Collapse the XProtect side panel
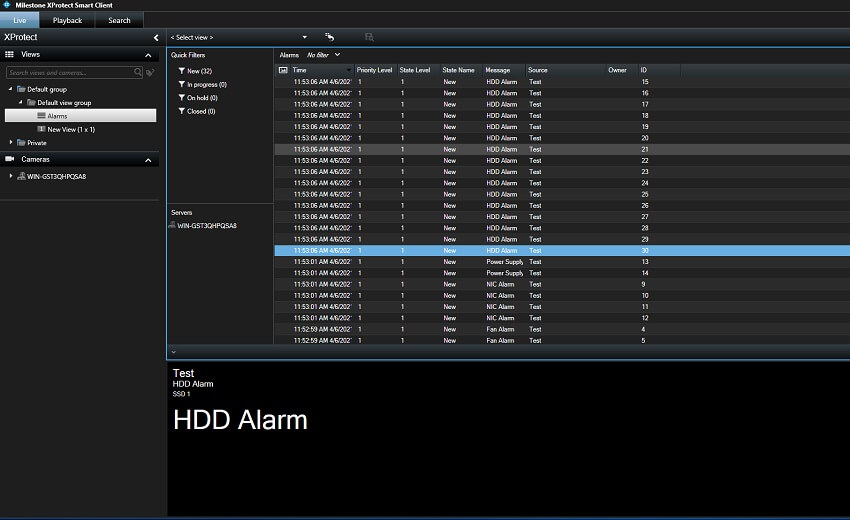The height and width of the screenshot is (520, 850). click(x=156, y=37)
